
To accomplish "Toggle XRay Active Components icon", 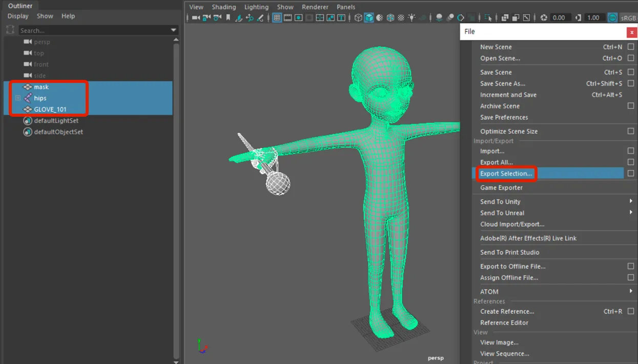I will coord(516,18).
